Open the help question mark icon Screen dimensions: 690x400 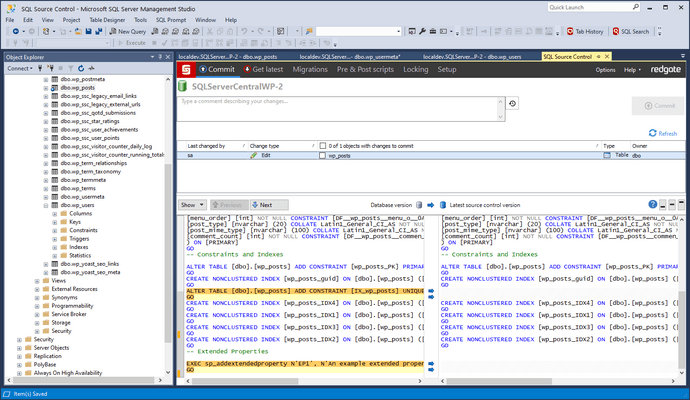[x=652, y=204]
